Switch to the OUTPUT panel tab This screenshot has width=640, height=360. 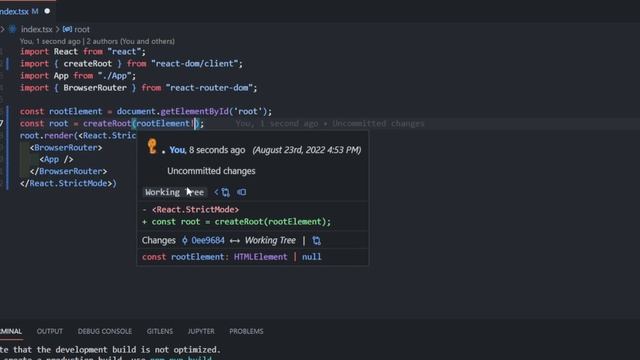click(x=50, y=331)
